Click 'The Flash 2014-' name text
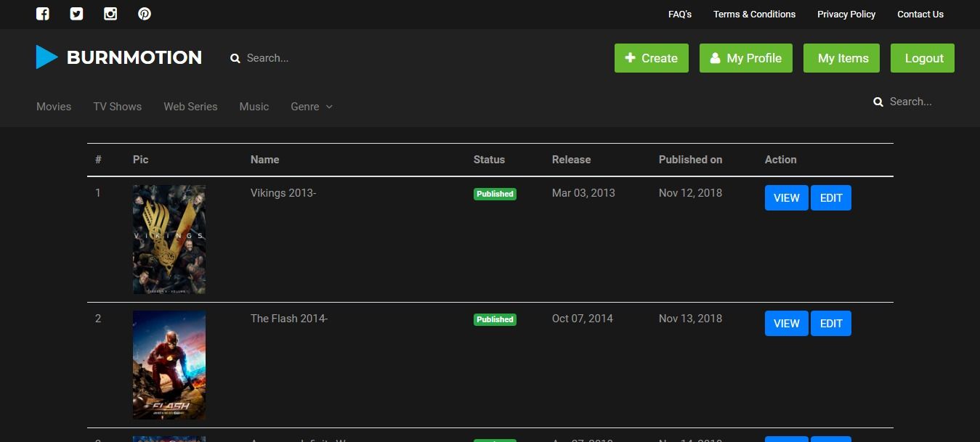This screenshot has height=442, width=980. tap(289, 319)
